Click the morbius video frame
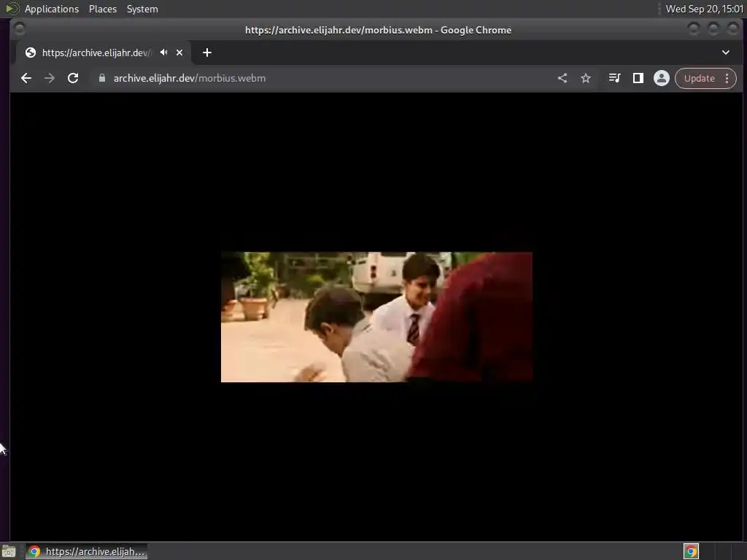This screenshot has height=560, width=747. (x=376, y=316)
